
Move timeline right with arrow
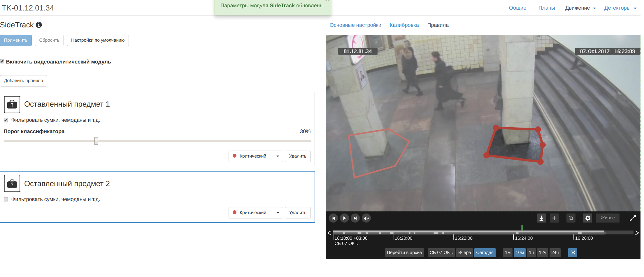[x=637, y=233]
